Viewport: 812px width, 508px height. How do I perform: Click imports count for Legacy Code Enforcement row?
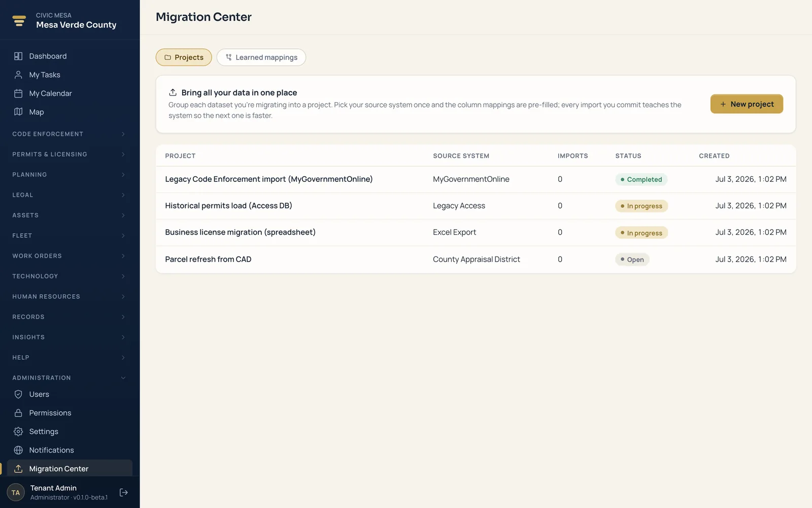tap(560, 179)
